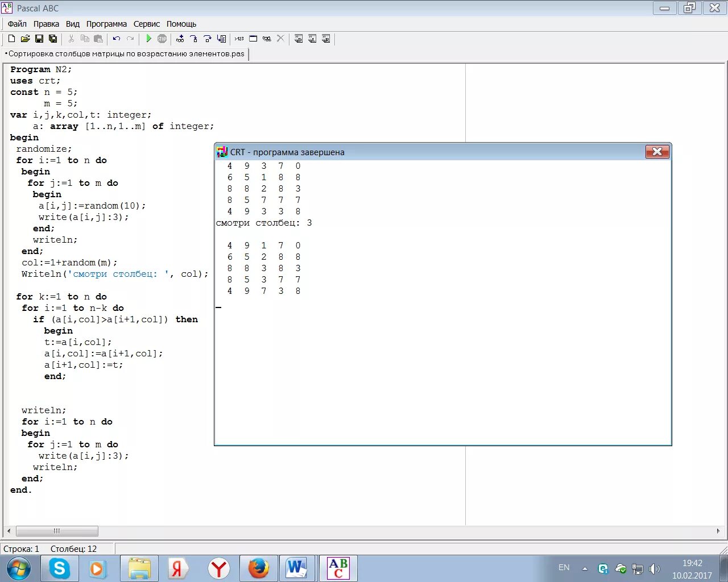Click the horizontal scrollbar thumb in editor
The width and height of the screenshot is (728, 582).
[57, 531]
